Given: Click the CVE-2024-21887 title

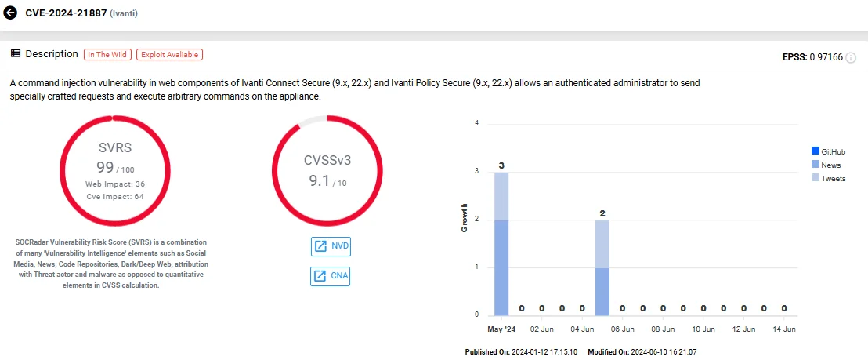Looking at the screenshot, I should 66,13.
